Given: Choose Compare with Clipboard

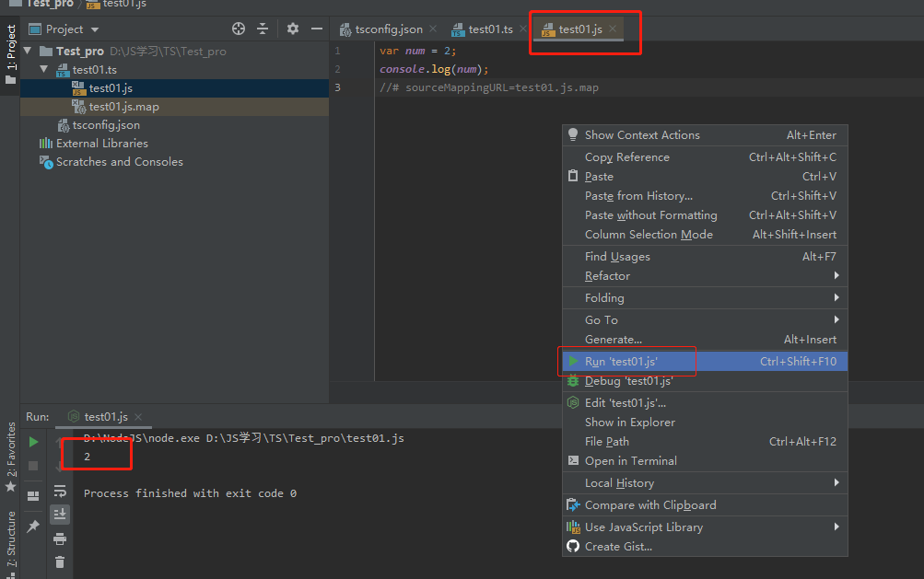Looking at the screenshot, I should click(x=705, y=505).
